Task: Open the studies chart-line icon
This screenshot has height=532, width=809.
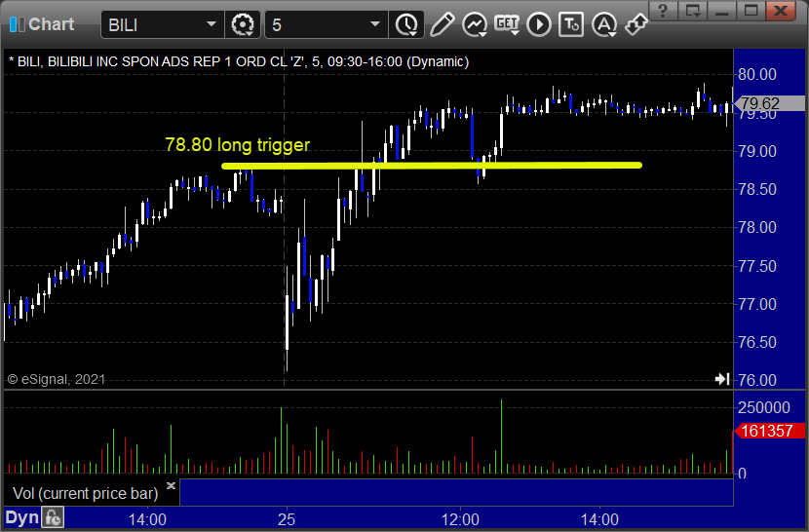Action: (x=474, y=24)
